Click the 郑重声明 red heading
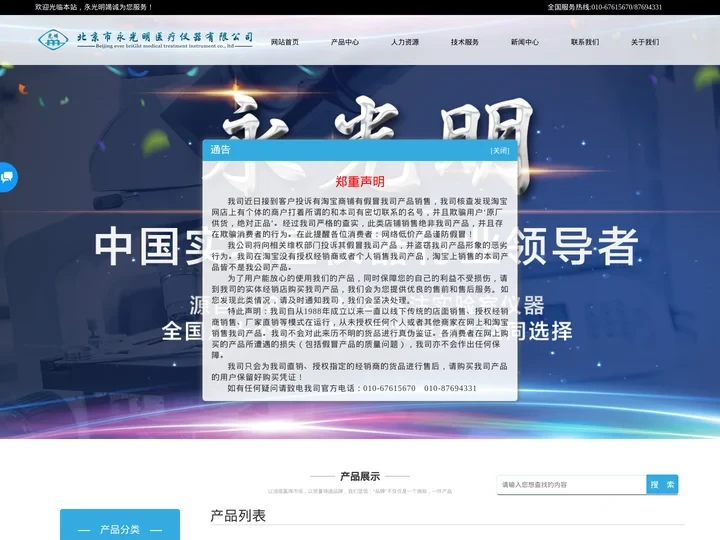Screen dimensions: 720x540 click(x=360, y=182)
